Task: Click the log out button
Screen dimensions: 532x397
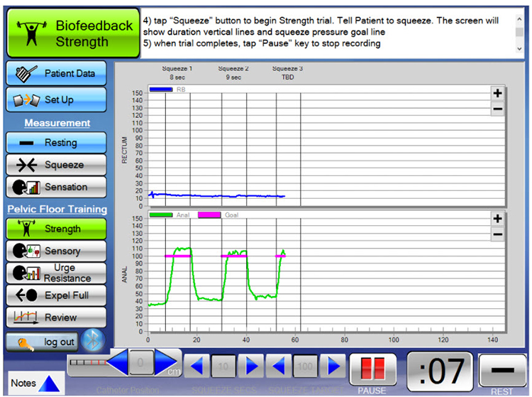Action: pyautogui.click(x=43, y=342)
